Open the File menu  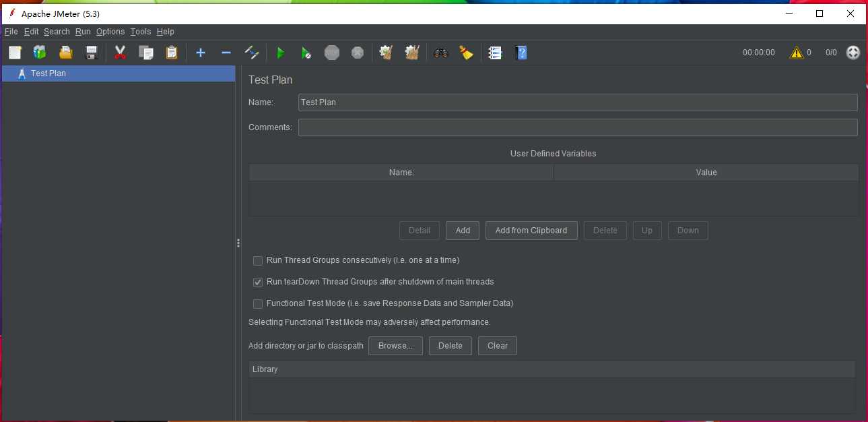point(11,32)
